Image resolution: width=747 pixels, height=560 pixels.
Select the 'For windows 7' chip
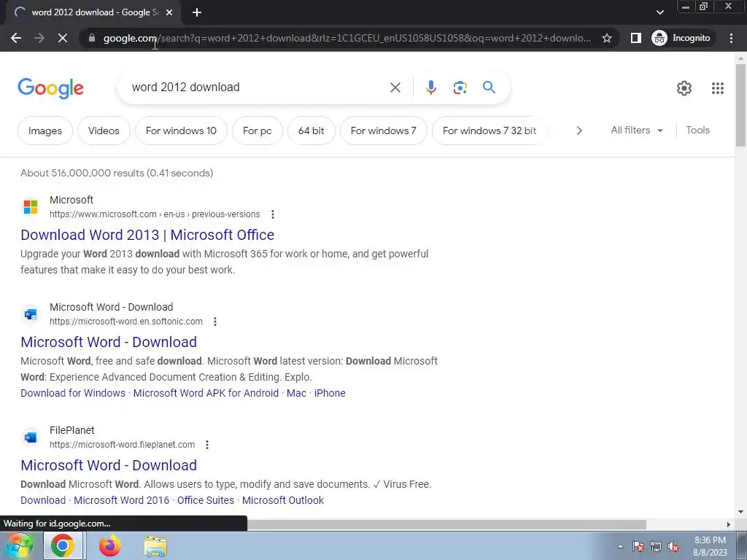click(x=384, y=131)
